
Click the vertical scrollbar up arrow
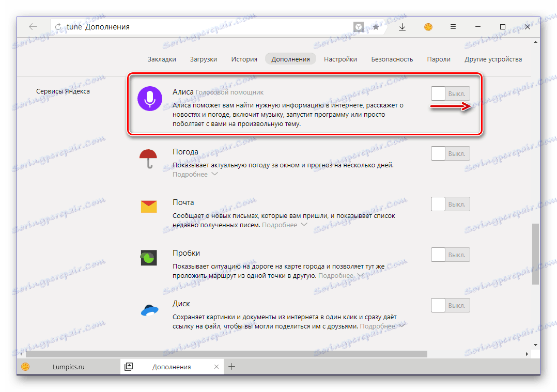pyautogui.click(x=535, y=42)
